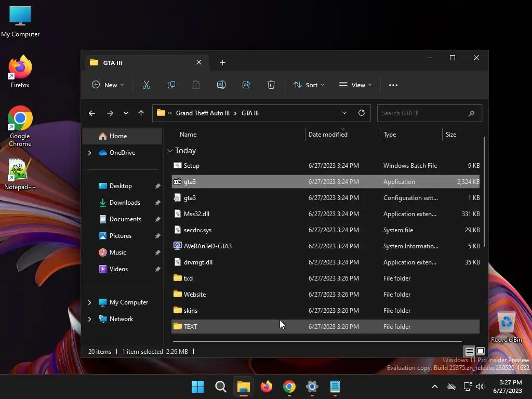This screenshot has height=399, width=532.
Task: Click the Cut scissors icon in toolbar
Action: (x=146, y=85)
